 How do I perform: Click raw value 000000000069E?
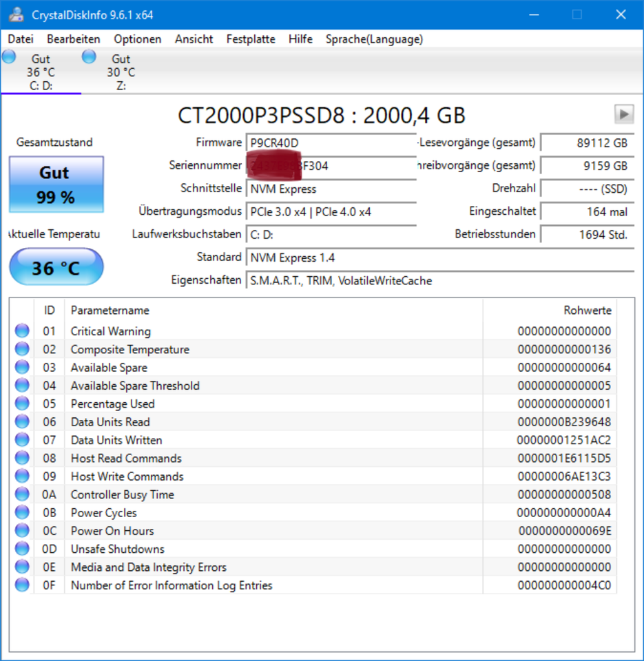click(x=565, y=531)
